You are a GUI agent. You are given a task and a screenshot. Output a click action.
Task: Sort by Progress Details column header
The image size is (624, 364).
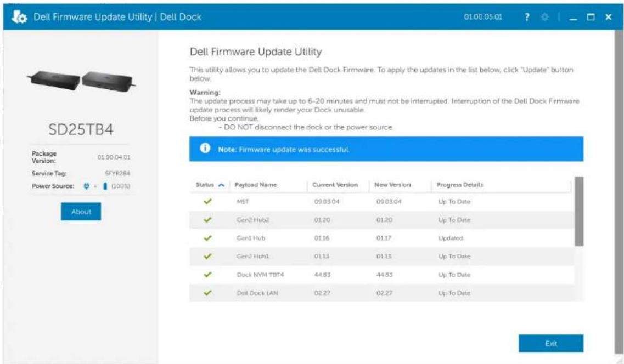coord(460,185)
